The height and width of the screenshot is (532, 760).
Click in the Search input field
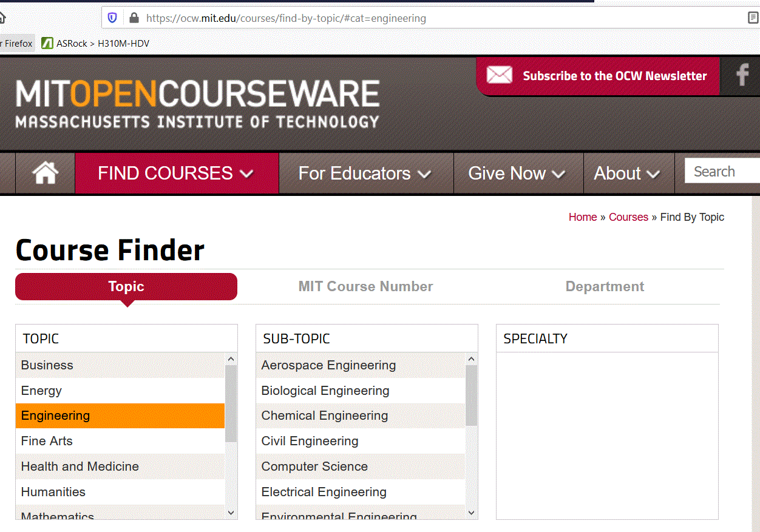[722, 172]
